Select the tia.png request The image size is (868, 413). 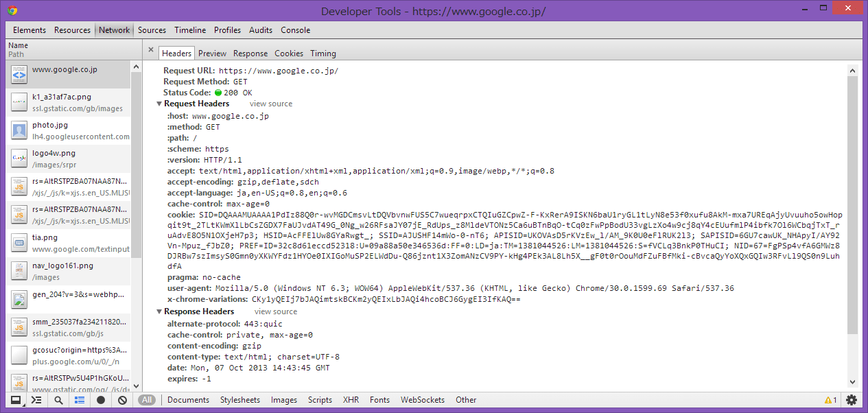coord(67,243)
